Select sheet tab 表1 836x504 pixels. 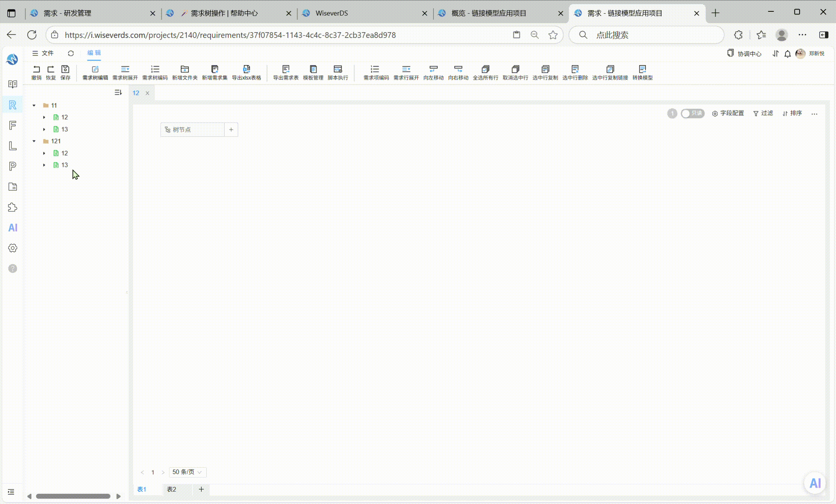(142, 489)
